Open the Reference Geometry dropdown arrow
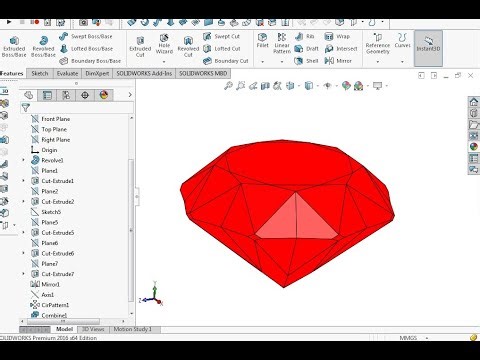 378,62
